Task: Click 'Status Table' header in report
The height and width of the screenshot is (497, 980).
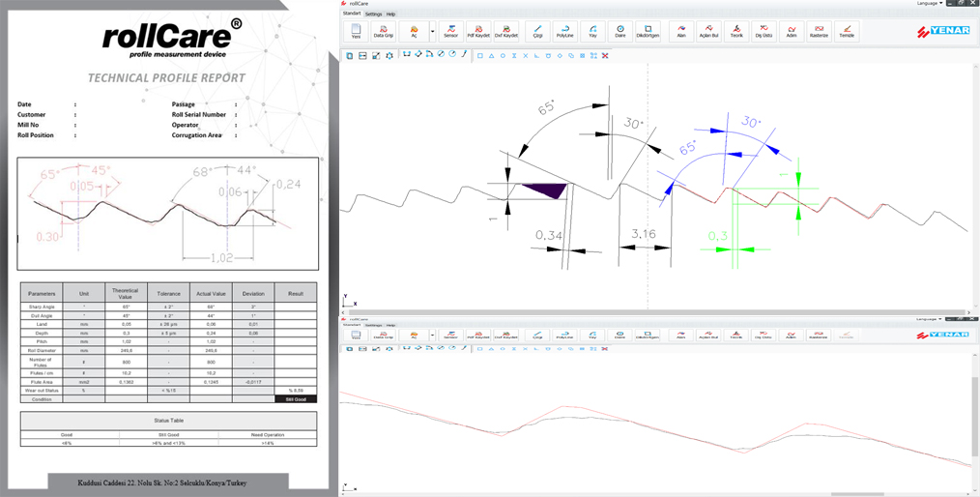Action: coord(169,421)
